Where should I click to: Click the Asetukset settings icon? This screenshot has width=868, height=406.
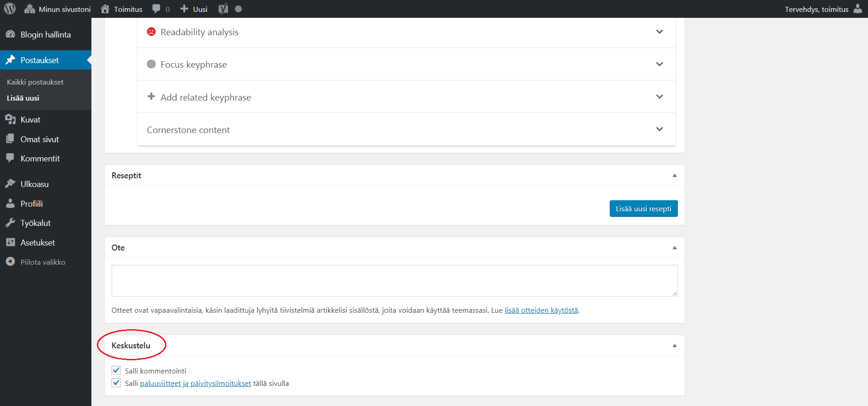point(10,242)
